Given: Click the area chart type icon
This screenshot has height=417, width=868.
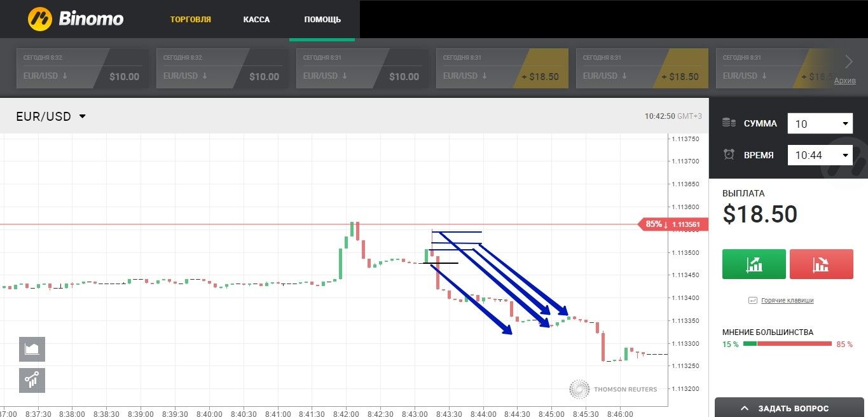Looking at the screenshot, I should pyautogui.click(x=32, y=349).
